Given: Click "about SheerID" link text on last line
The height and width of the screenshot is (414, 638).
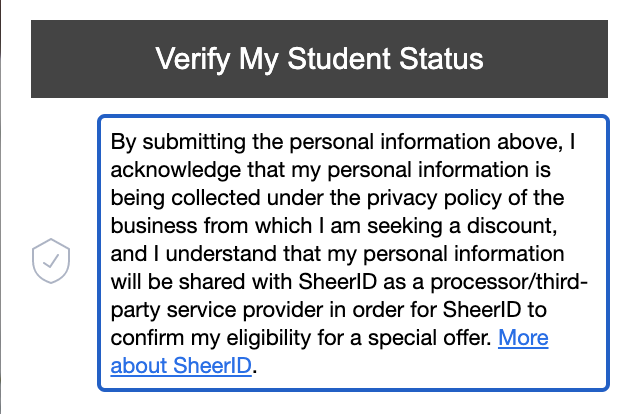Looking at the screenshot, I should click(x=181, y=366).
